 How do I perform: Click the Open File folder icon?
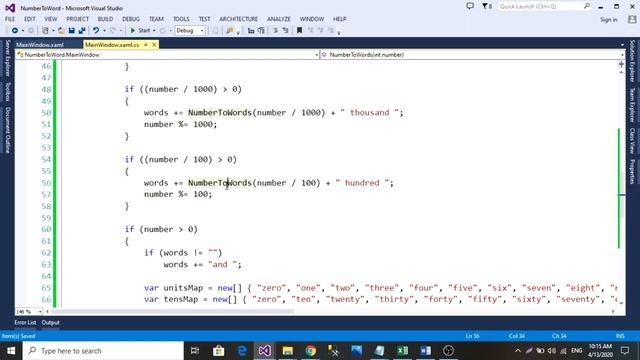pyautogui.click(x=61, y=31)
